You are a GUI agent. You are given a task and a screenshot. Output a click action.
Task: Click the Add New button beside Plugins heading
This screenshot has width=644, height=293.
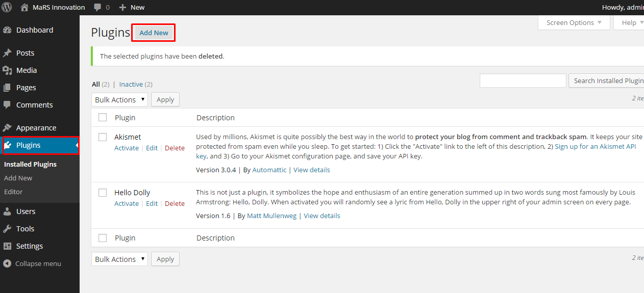tap(154, 33)
